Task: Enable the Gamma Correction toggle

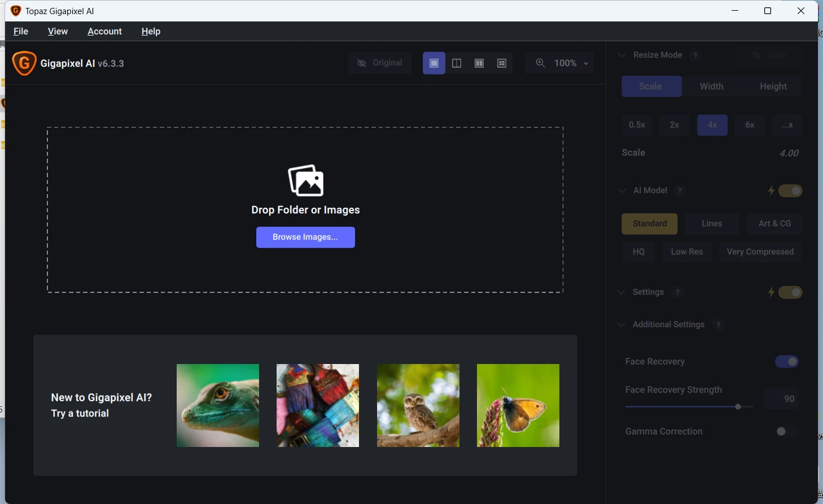Action: [786, 432]
